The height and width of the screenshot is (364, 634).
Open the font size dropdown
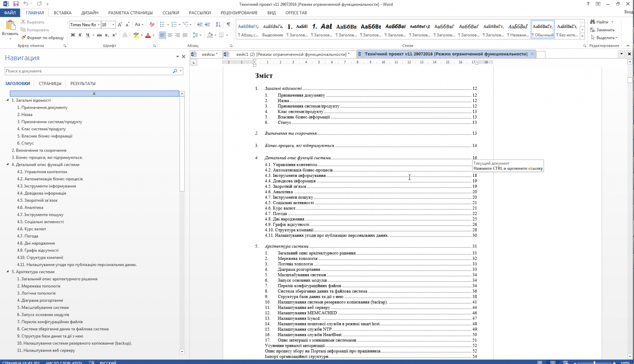[x=113, y=25]
